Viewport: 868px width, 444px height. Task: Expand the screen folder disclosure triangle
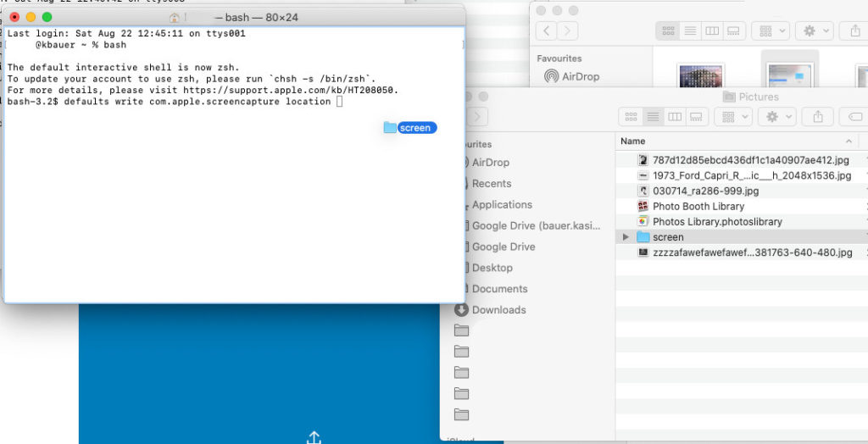[626, 237]
